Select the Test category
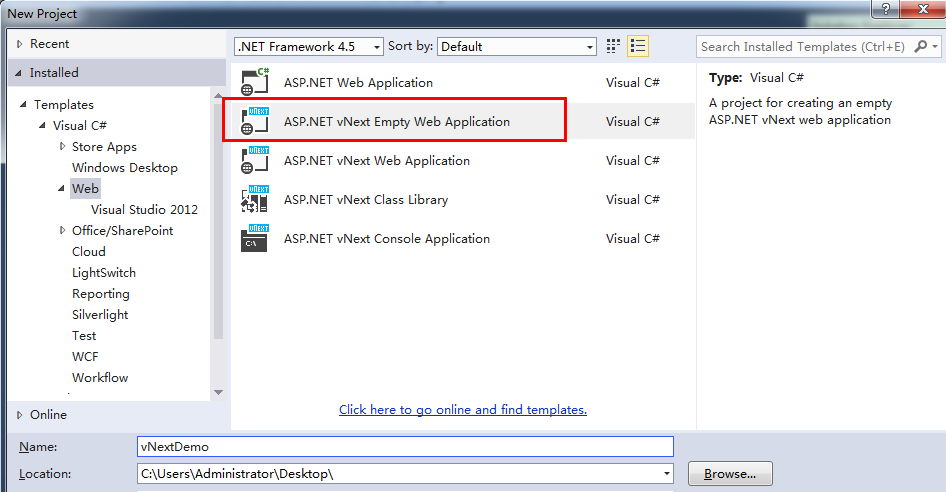946x492 pixels. point(84,336)
